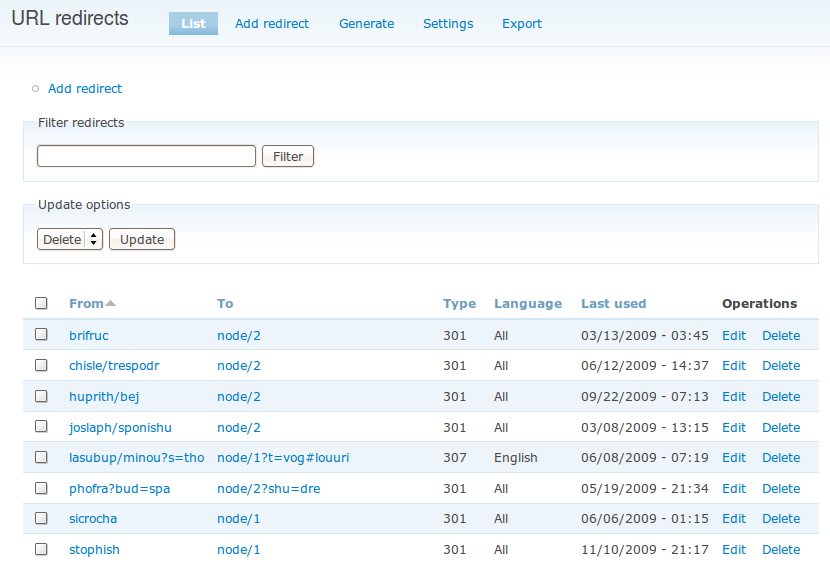Screen dimensions: 830x564
Task: Sort by the From column header
Action: [86, 303]
